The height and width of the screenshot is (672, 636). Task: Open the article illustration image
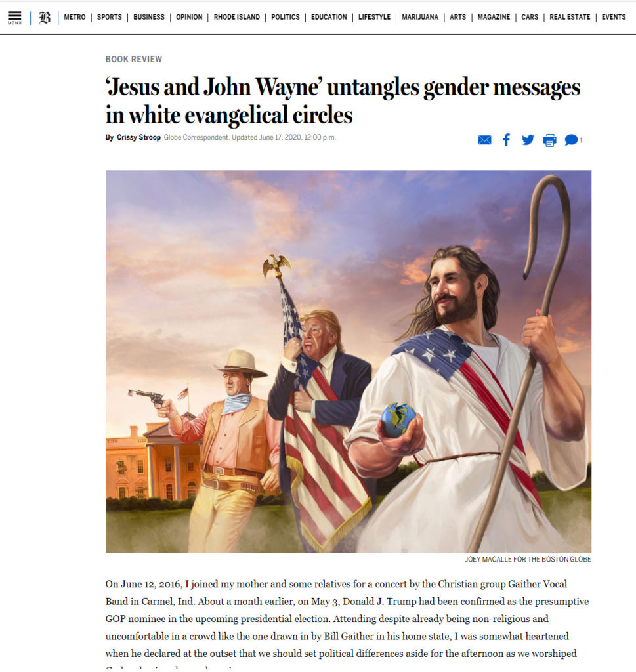point(349,362)
